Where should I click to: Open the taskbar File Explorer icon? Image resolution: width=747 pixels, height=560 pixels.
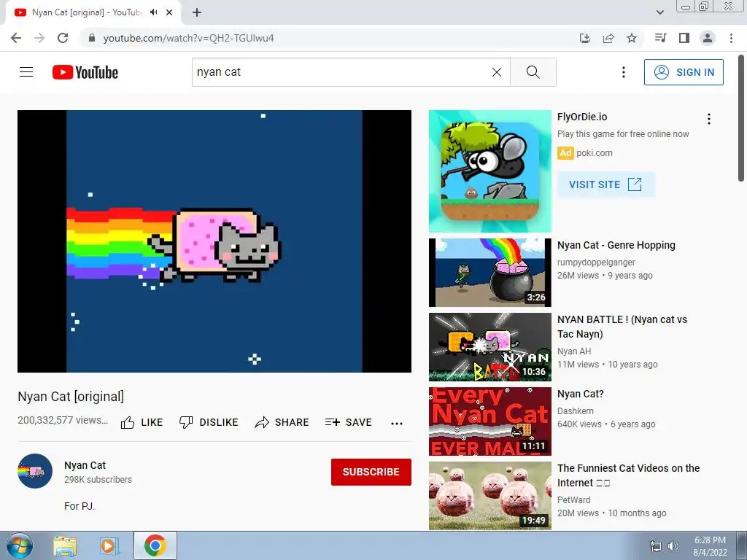pyautogui.click(x=65, y=546)
